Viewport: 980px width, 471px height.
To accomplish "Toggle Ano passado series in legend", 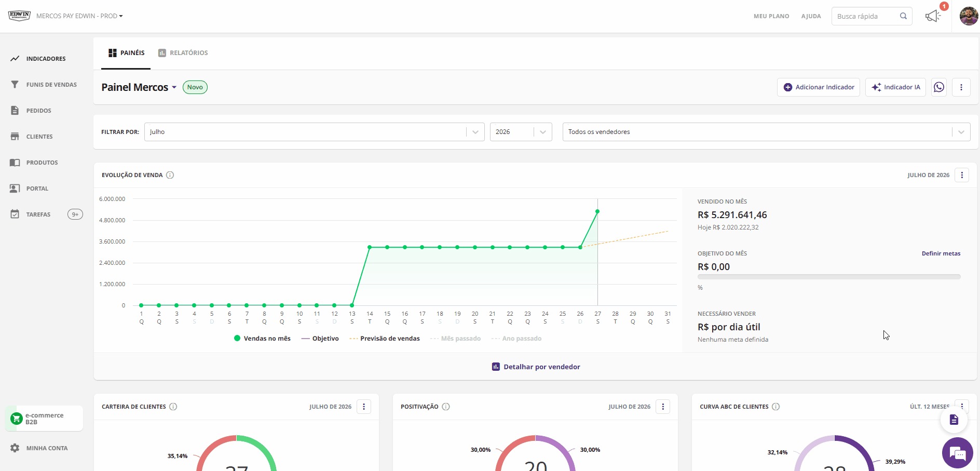I will [516, 339].
